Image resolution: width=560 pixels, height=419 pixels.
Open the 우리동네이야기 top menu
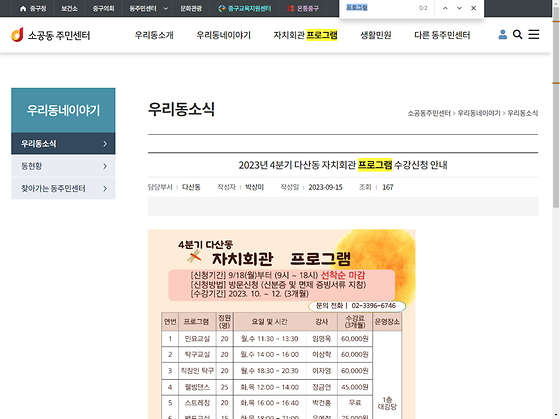coord(224,35)
